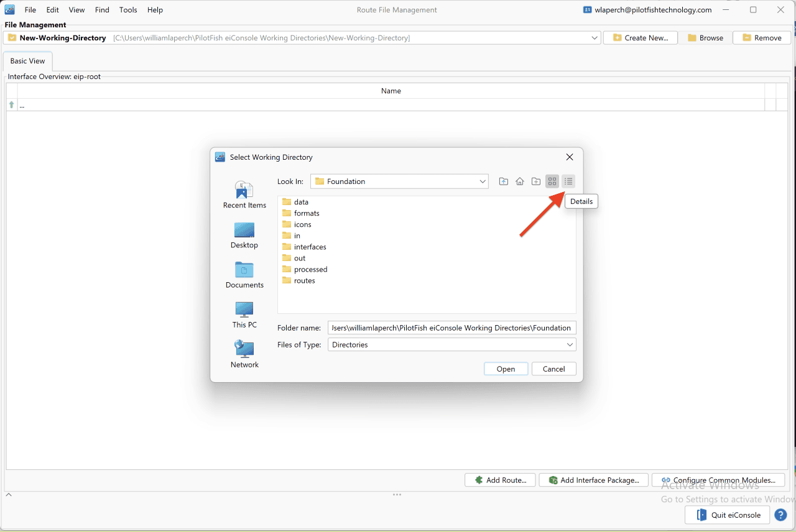Click the Cancel button in dialog
The image size is (796, 532).
coord(553,369)
